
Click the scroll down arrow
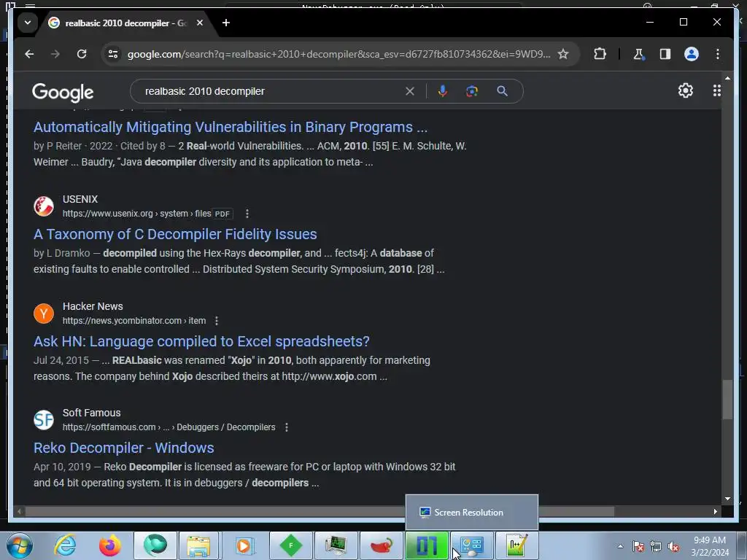727,499
